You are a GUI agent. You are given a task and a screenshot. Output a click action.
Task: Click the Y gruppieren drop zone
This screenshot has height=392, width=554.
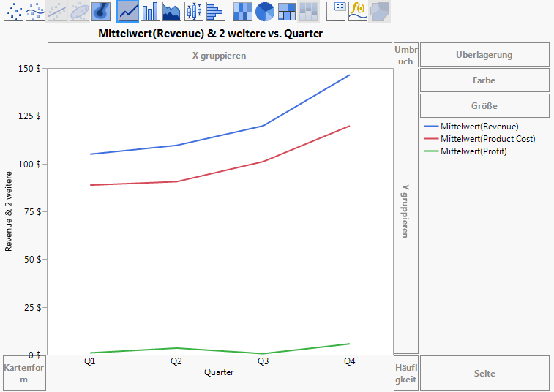[406, 211]
